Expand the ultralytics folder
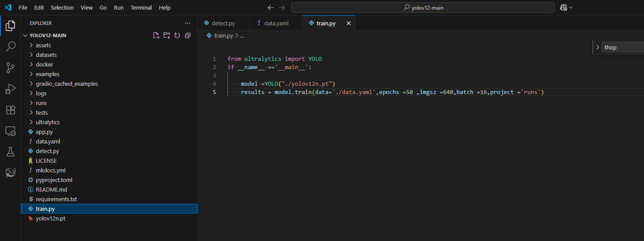 coord(109,122)
